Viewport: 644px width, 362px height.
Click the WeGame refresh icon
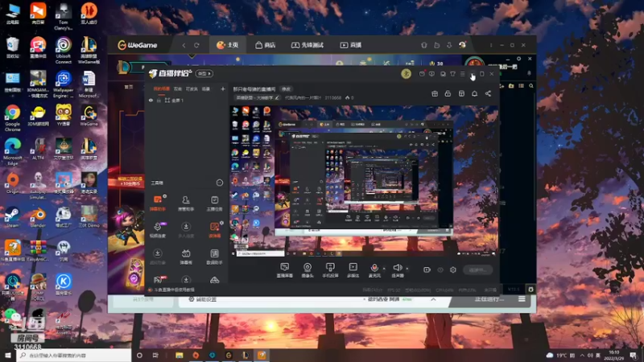pyautogui.click(x=196, y=45)
